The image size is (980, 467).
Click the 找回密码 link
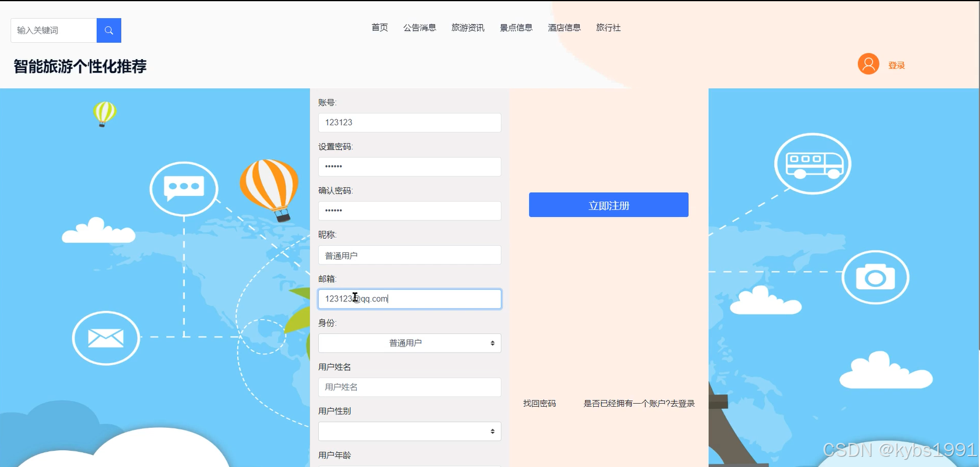pyautogui.click(x=539, y=403)
